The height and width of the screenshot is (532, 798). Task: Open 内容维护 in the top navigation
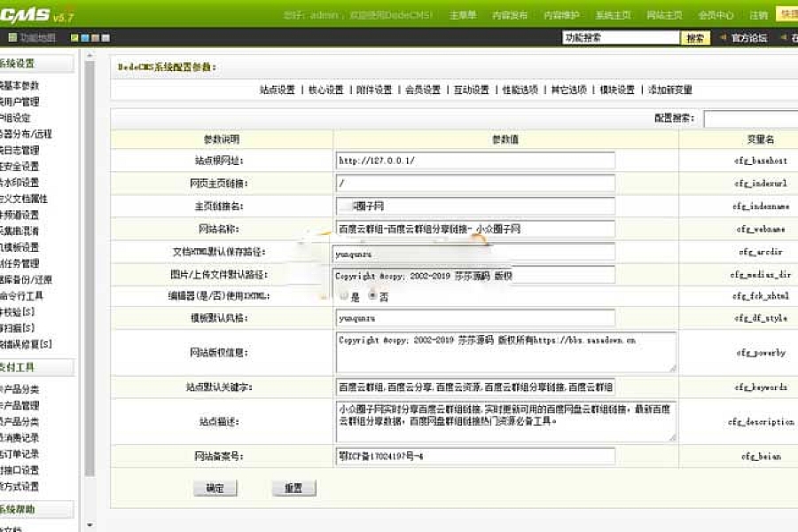(561, 15)
